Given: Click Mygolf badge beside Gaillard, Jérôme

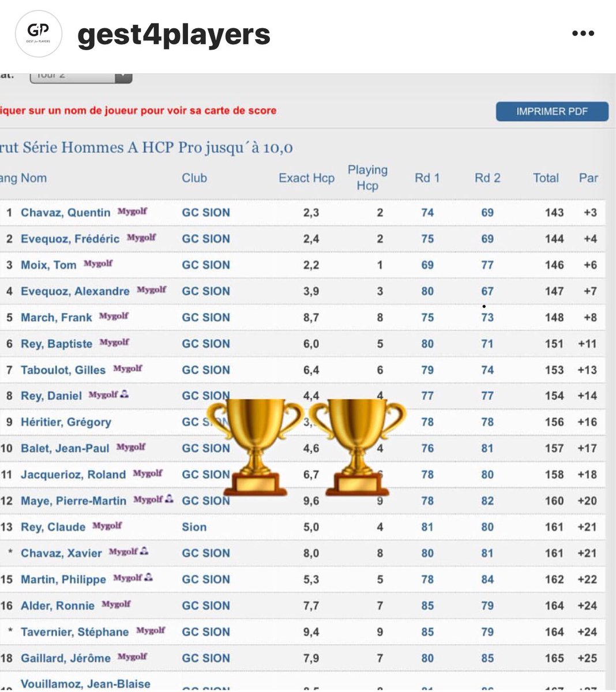Looking at the screenshot, I should [x=132, y=657].
